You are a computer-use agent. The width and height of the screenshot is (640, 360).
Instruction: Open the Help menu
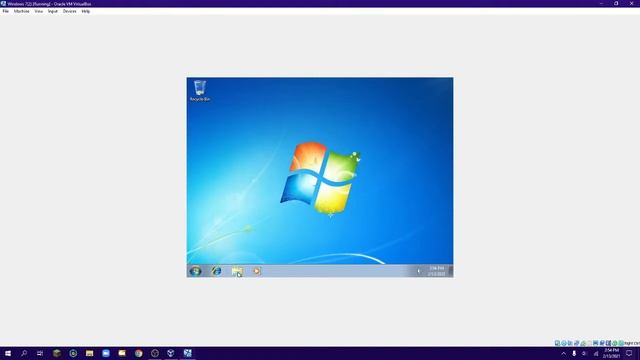(86, 11)
